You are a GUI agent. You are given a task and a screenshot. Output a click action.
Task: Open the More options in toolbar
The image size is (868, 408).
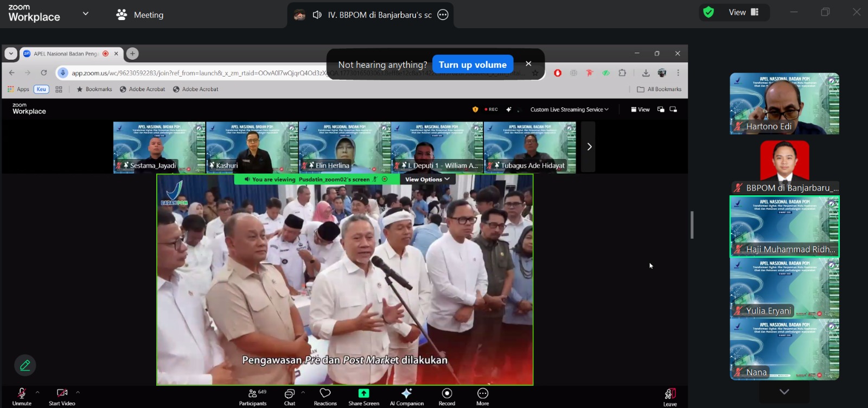pos(482,396)
